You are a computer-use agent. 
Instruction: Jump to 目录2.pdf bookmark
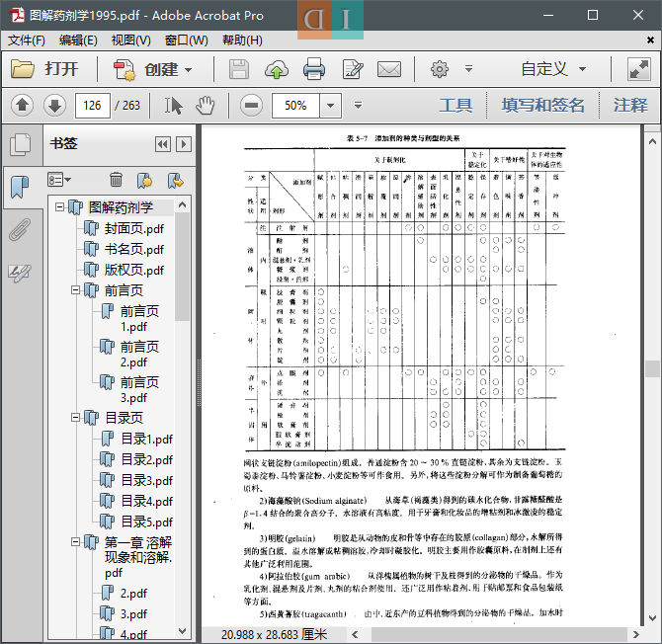click(x=146, y=459)
